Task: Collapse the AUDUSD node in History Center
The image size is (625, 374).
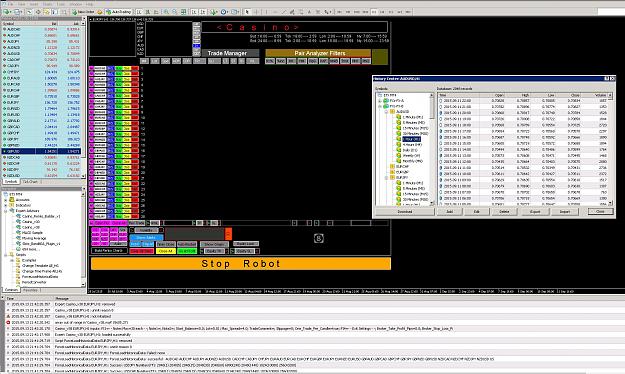Action: tap(386, 112)
